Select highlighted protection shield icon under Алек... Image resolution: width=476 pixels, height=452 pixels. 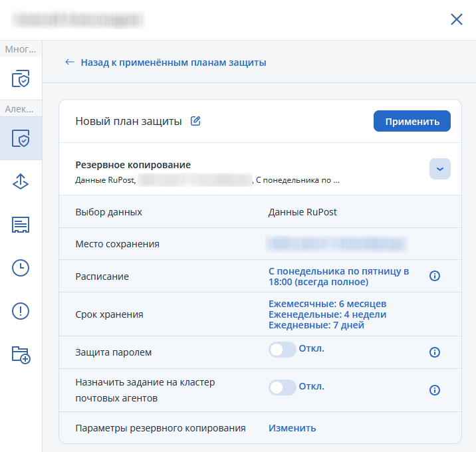click(21, 138)
